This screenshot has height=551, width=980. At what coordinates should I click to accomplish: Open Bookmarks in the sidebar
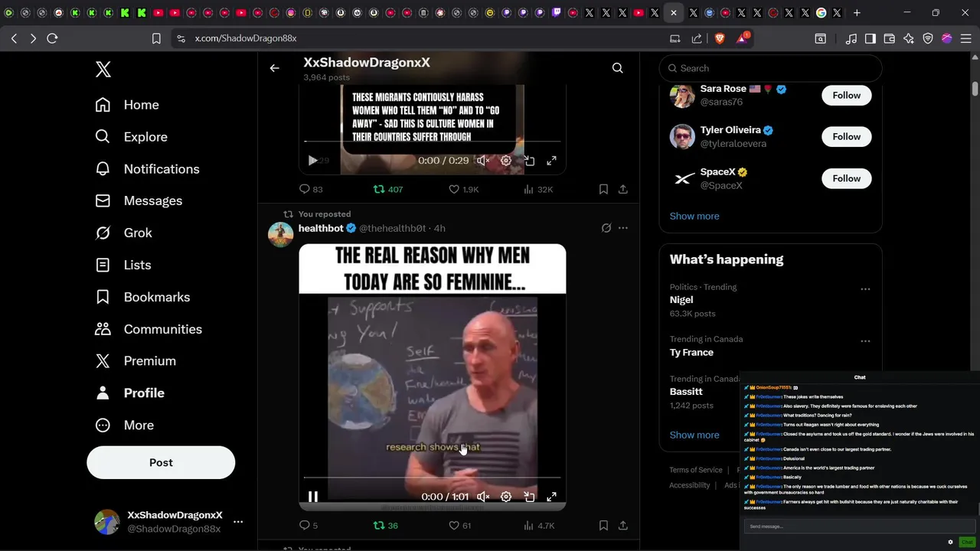coord(142,297)
